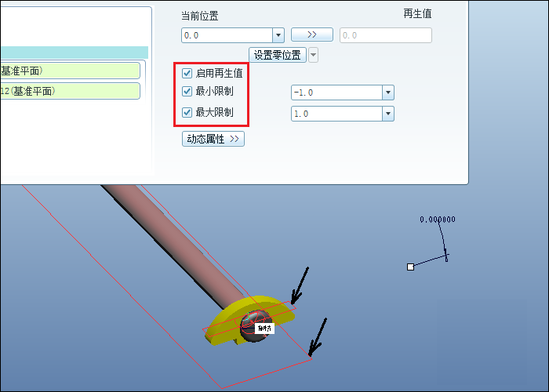The width and height of the screenshot is (549, 392).
Task: Toggle the 最大限制 checkbox
Action: pos(187,112)
